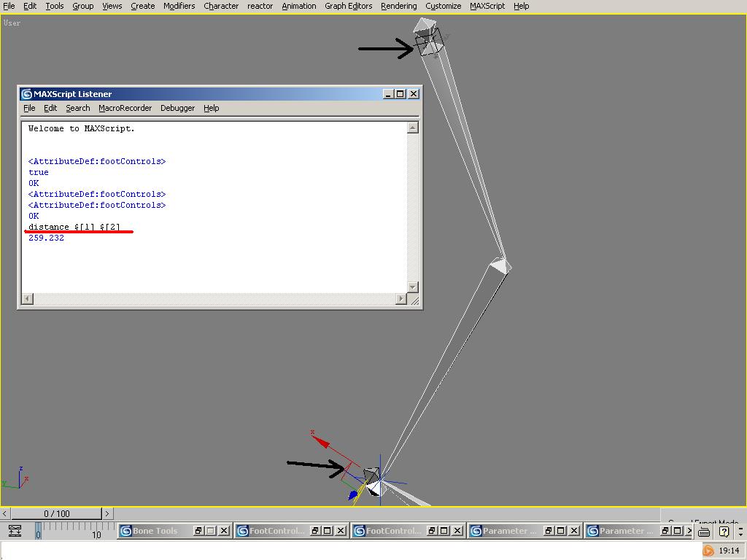
Task: Step time slider forward with right arrow
Action: pyautogui.click(x=107, y=514)
